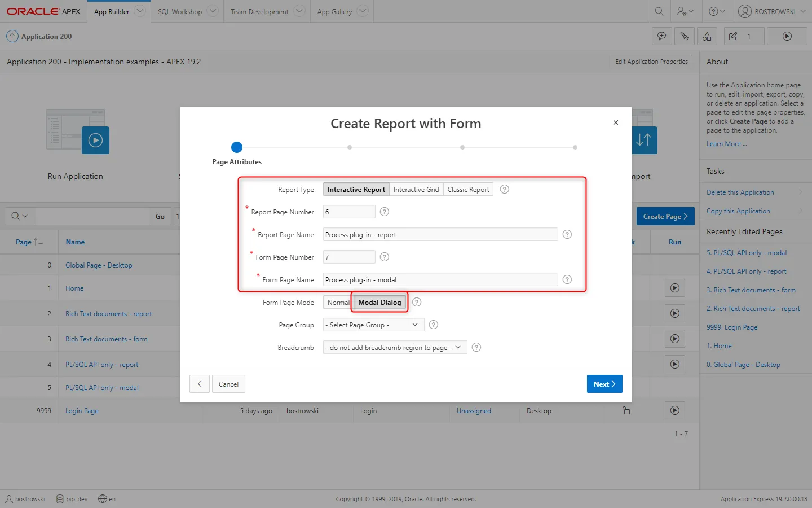812x508 pixels.
Task: Click the previous step arrow button
Action: coord(200,384)
